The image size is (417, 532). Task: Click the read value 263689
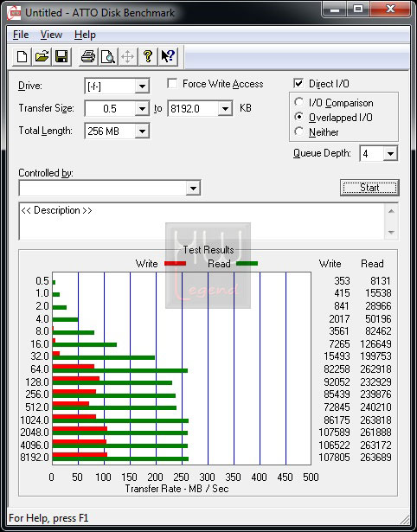(x=375, y=458)
